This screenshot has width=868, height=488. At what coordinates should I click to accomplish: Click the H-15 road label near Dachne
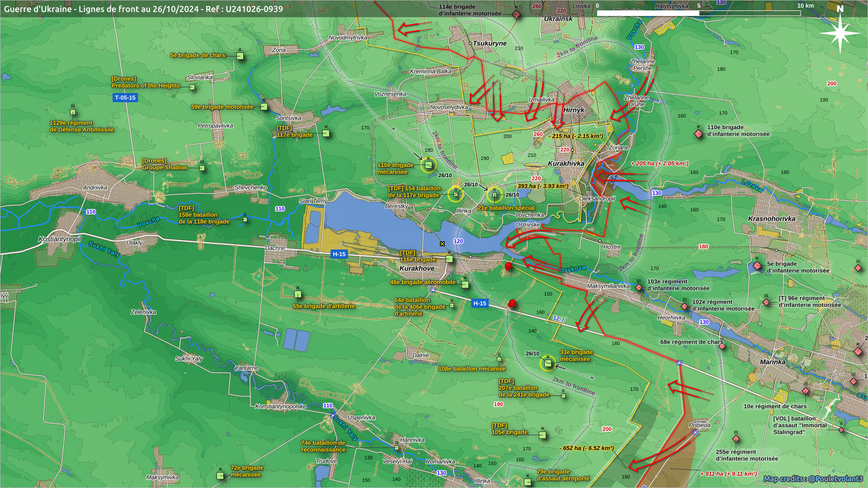[339, 254]
